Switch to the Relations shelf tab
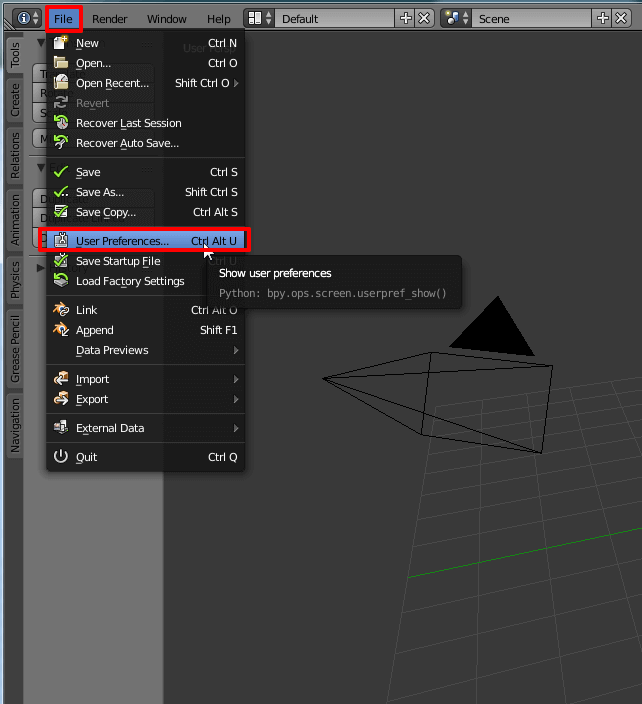Viewport: 642px width, 704px height. coord(15,155)
